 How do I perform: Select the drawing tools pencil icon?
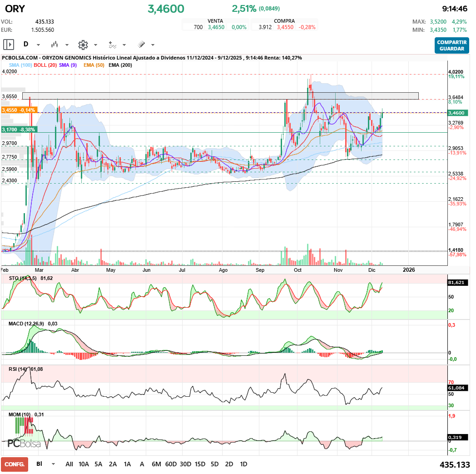[142, 44]
